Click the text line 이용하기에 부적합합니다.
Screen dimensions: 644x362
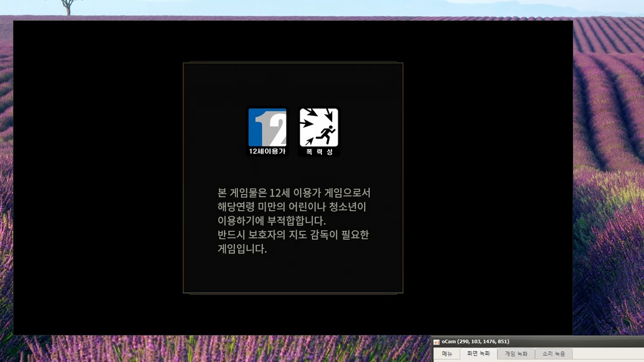coord(272,221)
